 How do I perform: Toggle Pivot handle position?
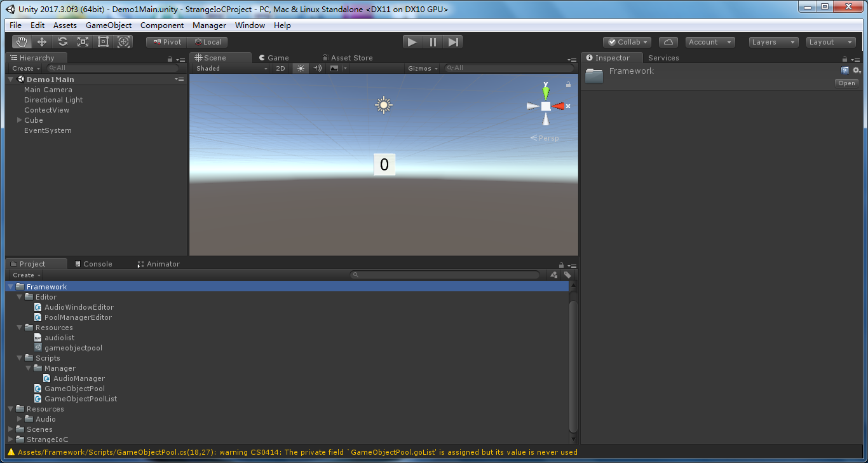tap(167, 42)
